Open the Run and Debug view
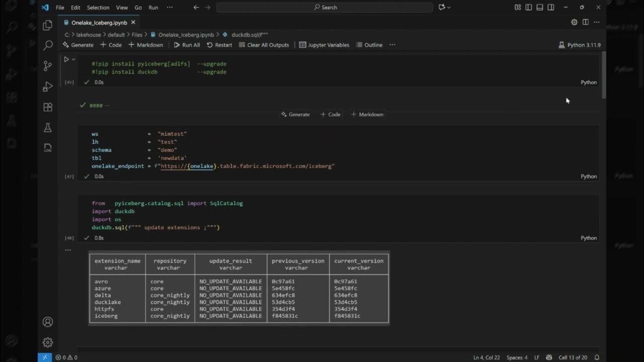Viewport: 644px width, 362px height. (48, 86)
